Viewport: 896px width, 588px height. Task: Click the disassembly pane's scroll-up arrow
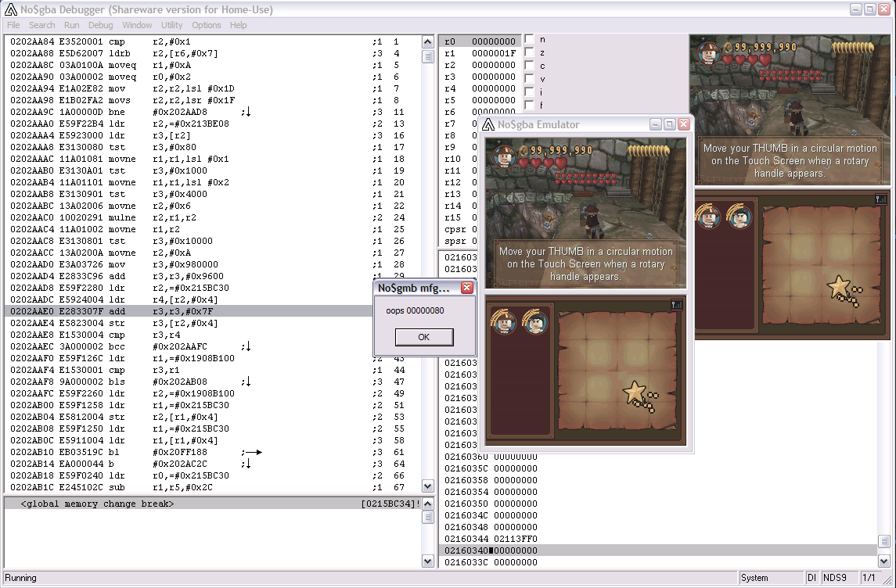point(427,42)
